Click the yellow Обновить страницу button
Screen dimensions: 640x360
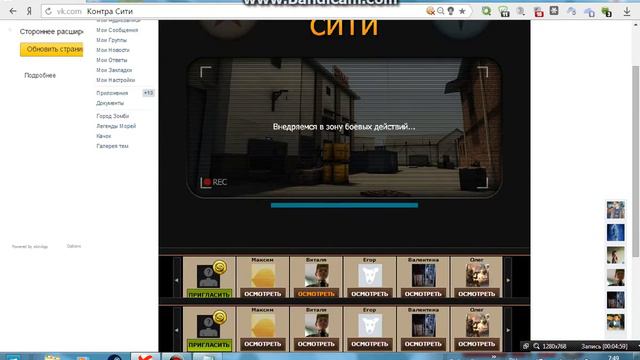pyautogui.click(x=51, y=49)
